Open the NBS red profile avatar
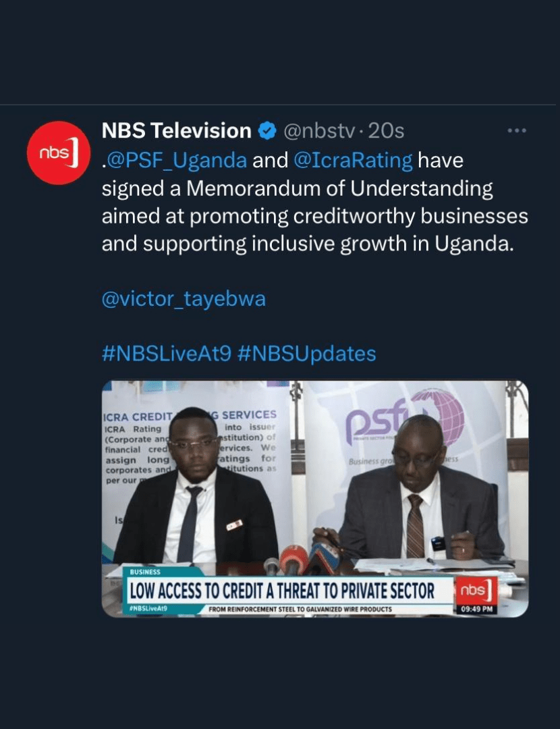Image resolution: width=560 pixels, height=729 pixels. [x=57, y=153]
